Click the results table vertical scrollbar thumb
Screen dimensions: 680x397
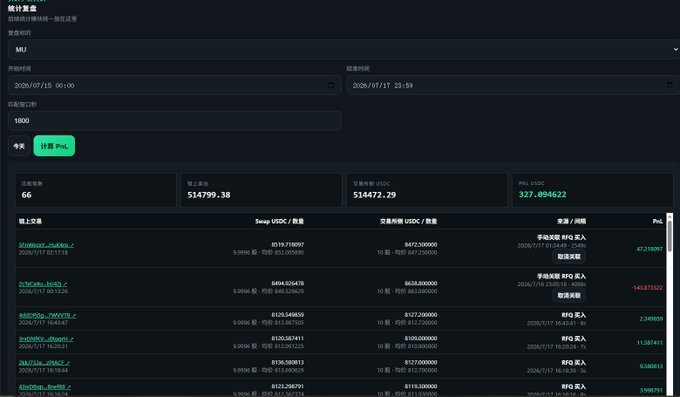(x=670, y=236)
